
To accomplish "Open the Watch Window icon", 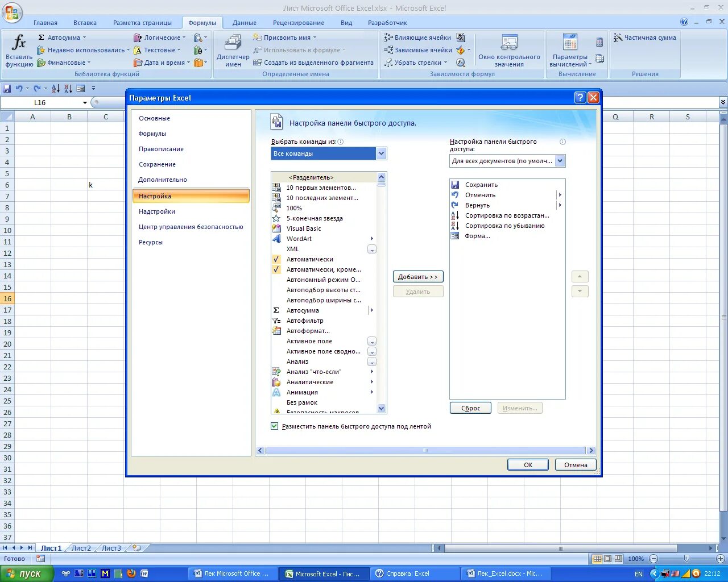I will (509, 43).
